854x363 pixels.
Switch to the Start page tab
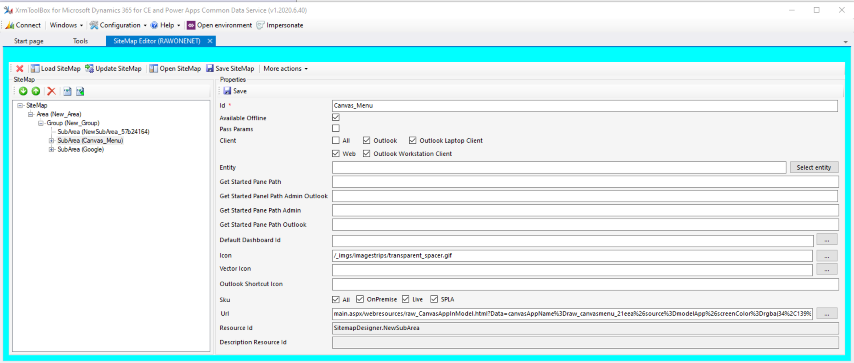pos(28,41)
